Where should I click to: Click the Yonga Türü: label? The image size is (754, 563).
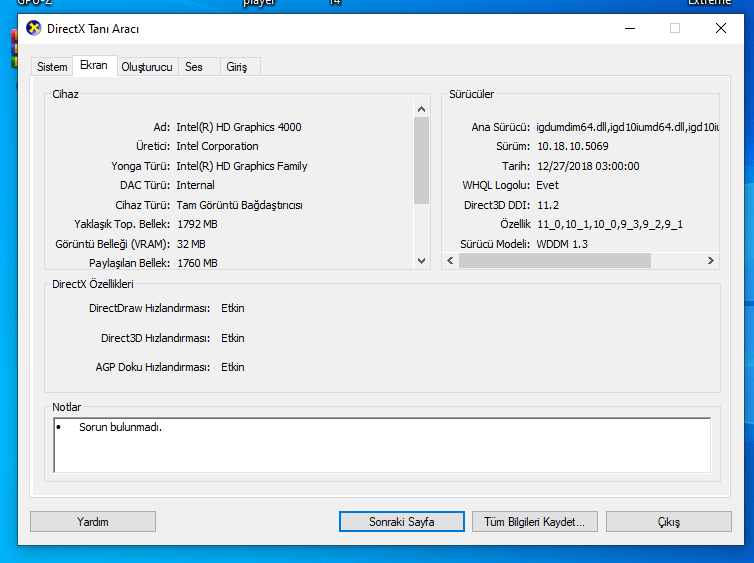tap(140, 166)
